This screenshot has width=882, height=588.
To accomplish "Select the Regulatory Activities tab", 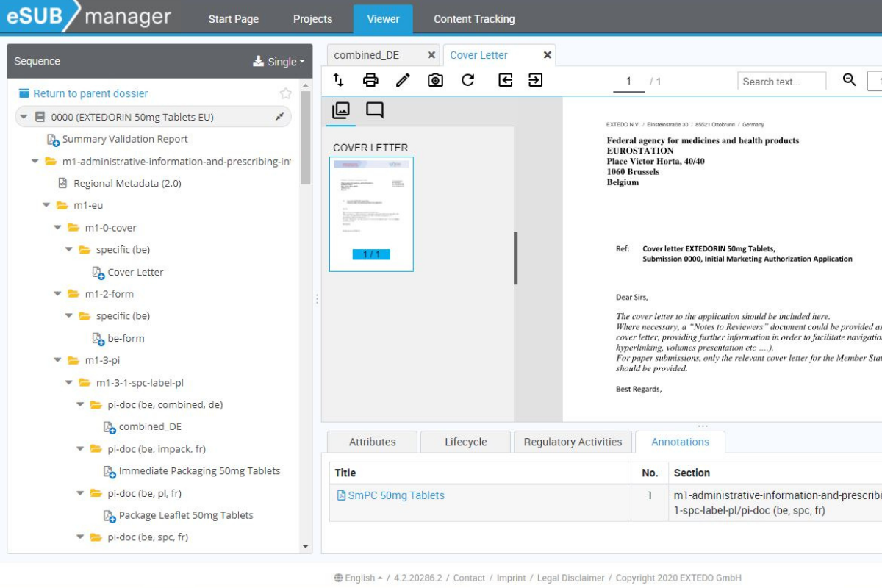I will pos(573,442).
